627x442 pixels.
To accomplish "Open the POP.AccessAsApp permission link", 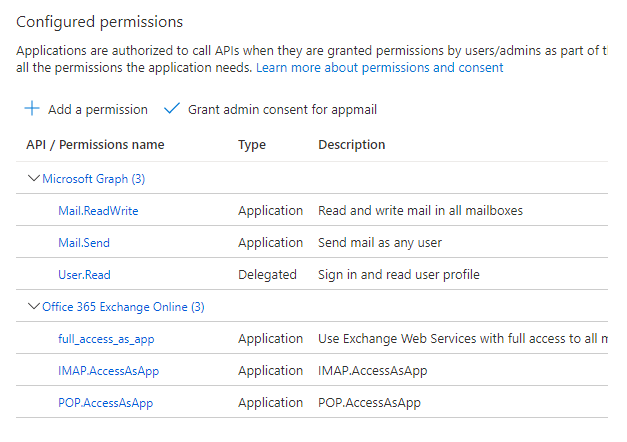I will (106, 403).
